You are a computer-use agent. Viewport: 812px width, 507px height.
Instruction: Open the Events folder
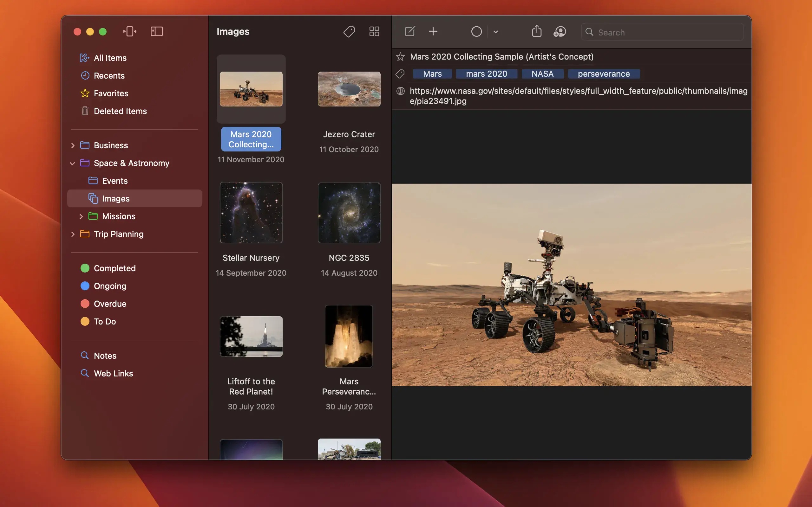tap(115, 181)
